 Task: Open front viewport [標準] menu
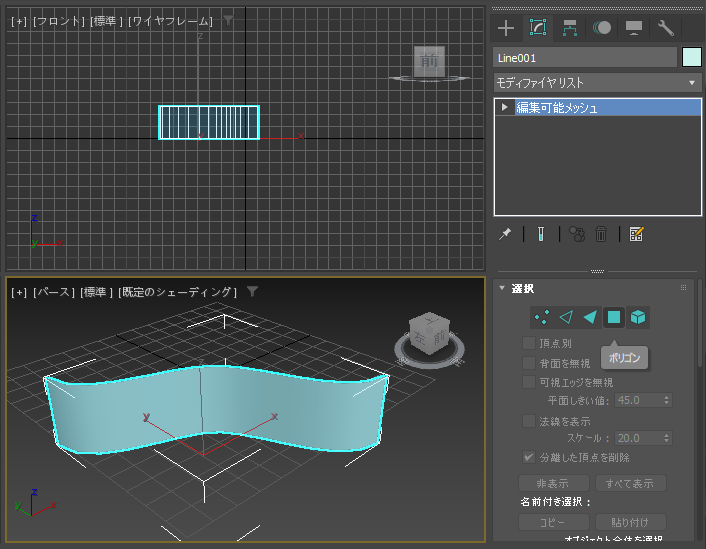[x=106, y=21]
